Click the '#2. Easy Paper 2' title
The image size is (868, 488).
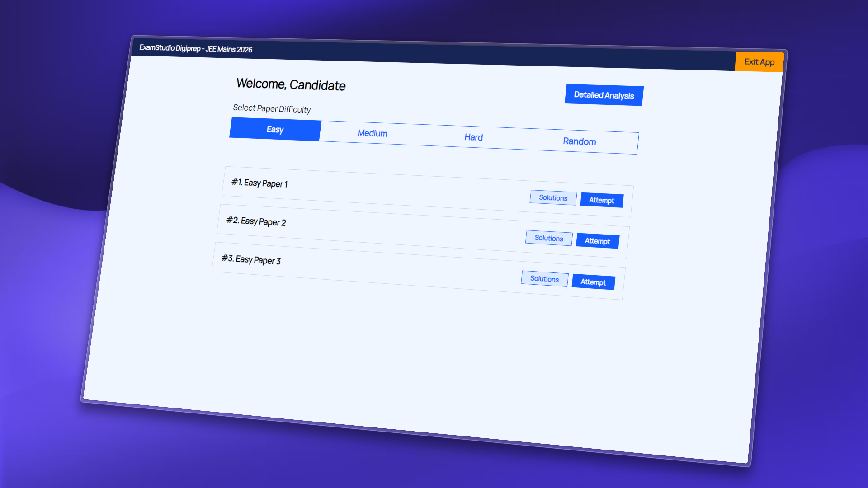click(x=256, y=221)
